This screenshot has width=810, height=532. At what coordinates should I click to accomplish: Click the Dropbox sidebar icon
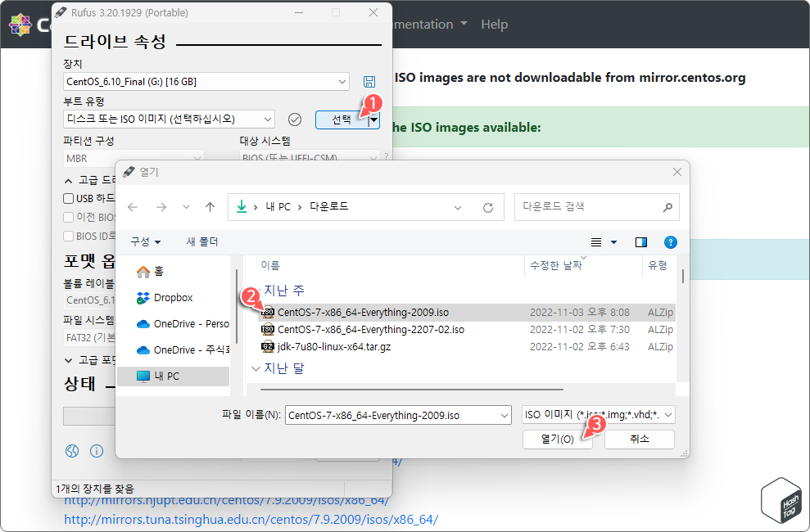point(143,298)
